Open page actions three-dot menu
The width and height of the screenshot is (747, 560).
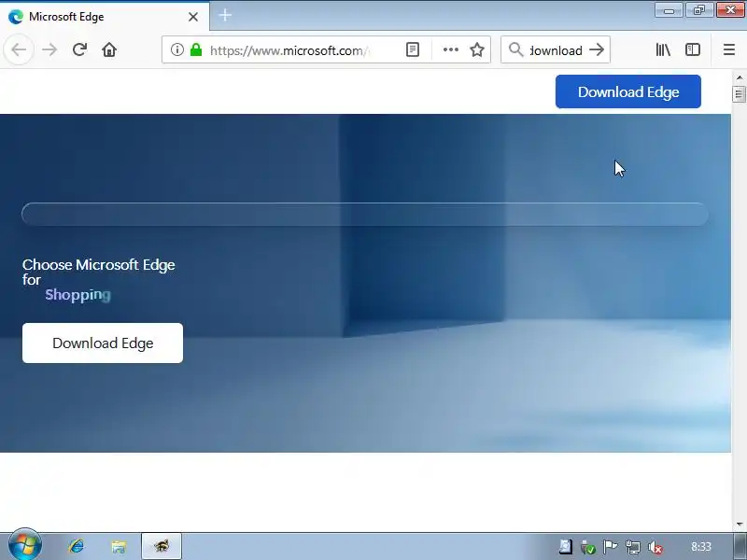point(451,49)
